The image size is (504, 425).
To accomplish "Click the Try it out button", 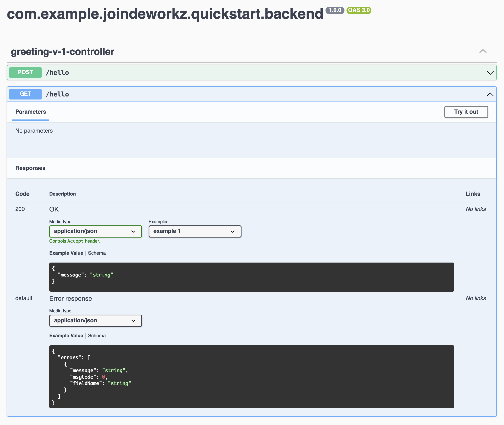I will [x=466, y=112].
